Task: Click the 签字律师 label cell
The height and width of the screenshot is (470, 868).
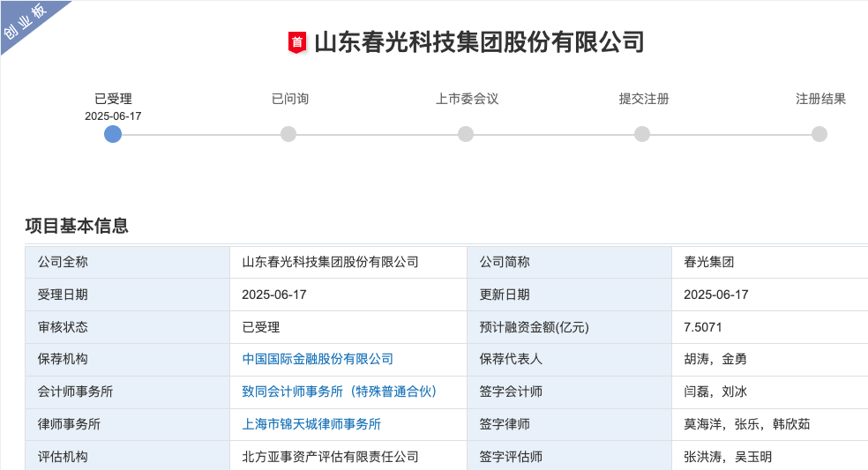Action: [569, 425]
